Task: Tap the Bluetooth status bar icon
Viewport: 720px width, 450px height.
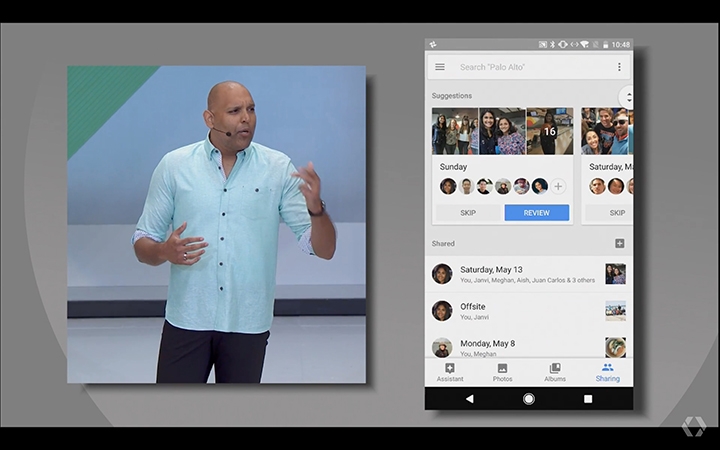Action: tap(553, 45)
